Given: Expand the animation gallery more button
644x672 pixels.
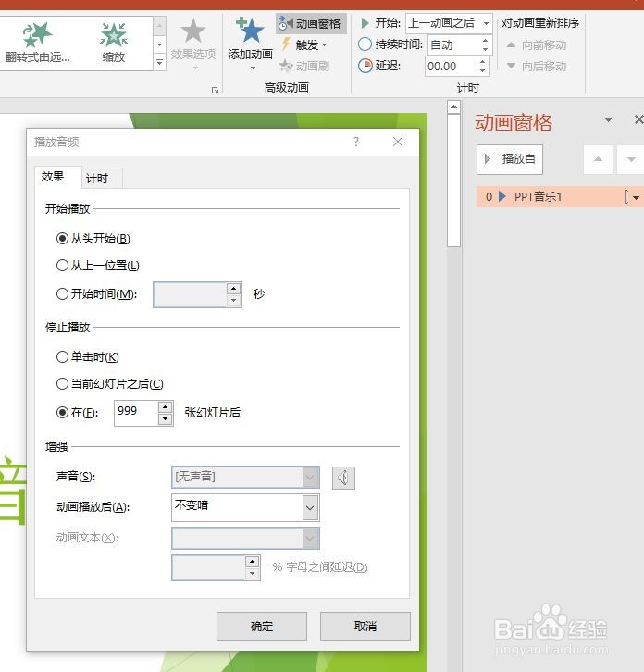Looking at the screenshot, I should (159, 63).
